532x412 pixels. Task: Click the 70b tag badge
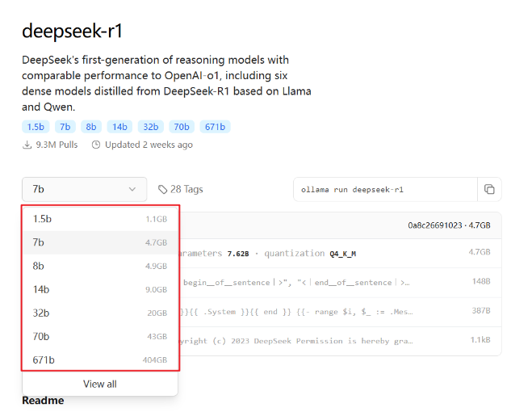click(x=182, y=127)
